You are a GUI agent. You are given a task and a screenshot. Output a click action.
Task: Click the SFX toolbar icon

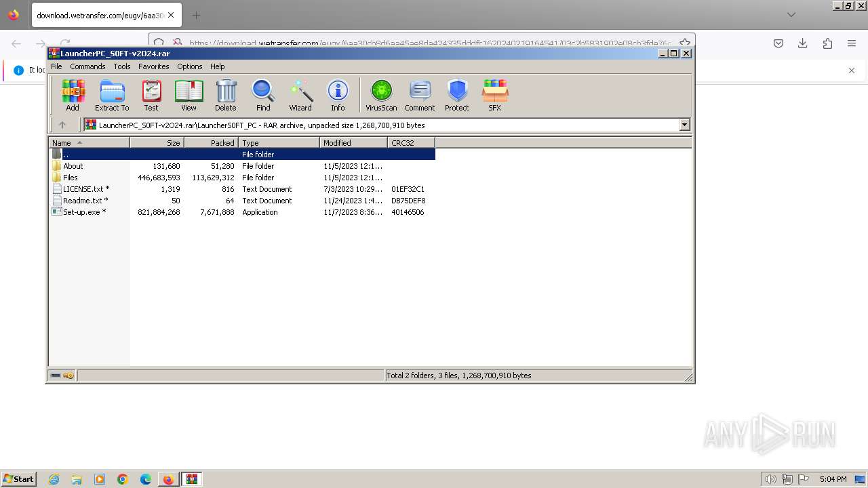(x=495, y=95)
